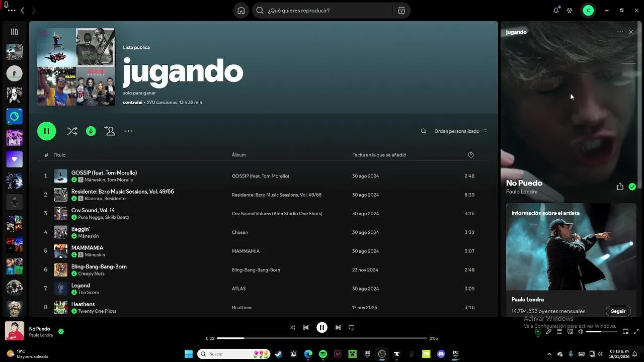Screen dimensions: 644x362
Task: Enter full screen mode
Action: pos(636,332)
